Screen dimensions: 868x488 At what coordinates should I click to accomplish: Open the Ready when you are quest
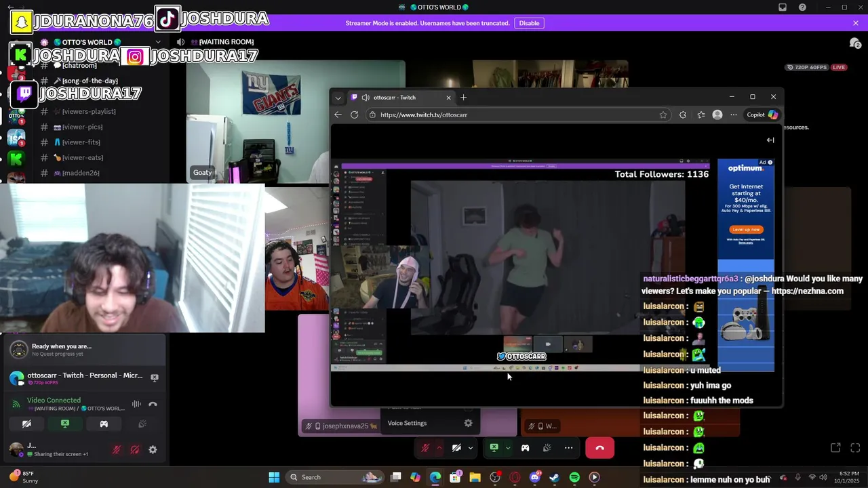[86, 350]
